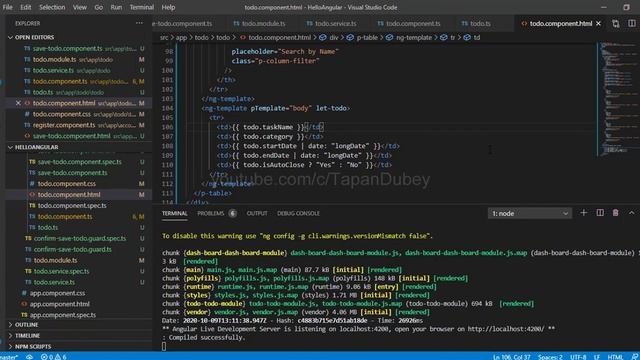Screen dimensions: 640x360
Task: Open register.component.ts in Open Editors
Action: point(78,125)
